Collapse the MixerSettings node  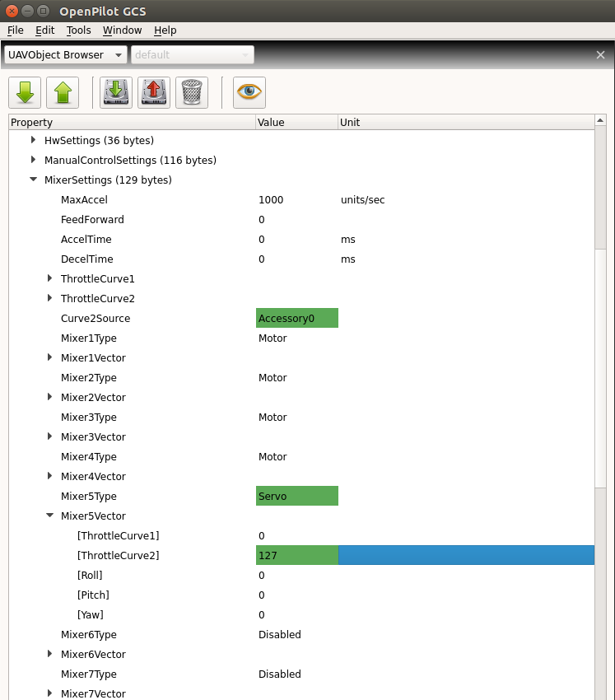[33, 180]
